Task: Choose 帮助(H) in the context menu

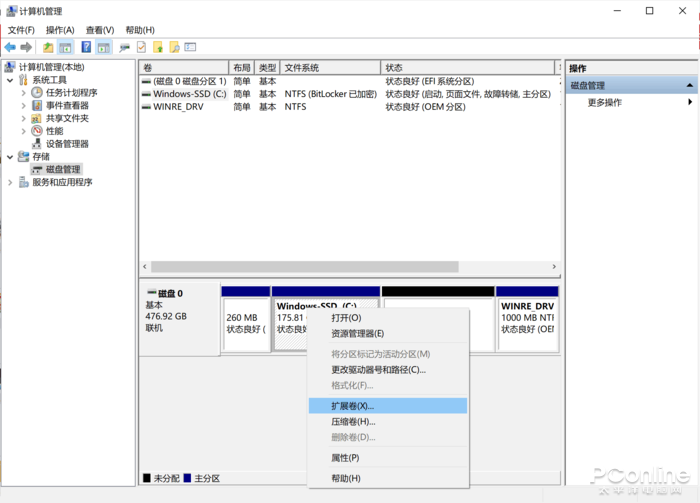Action: [388, 478]
